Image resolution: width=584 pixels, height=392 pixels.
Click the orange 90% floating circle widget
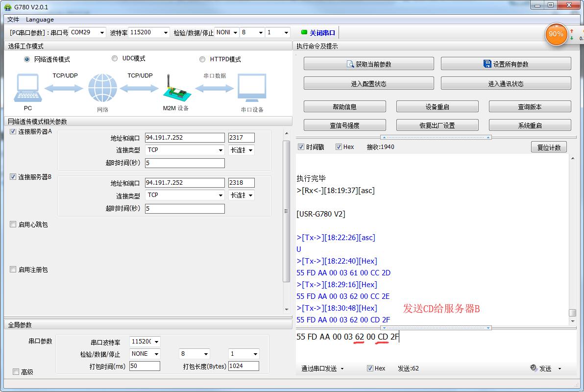(x=556, y=34)
